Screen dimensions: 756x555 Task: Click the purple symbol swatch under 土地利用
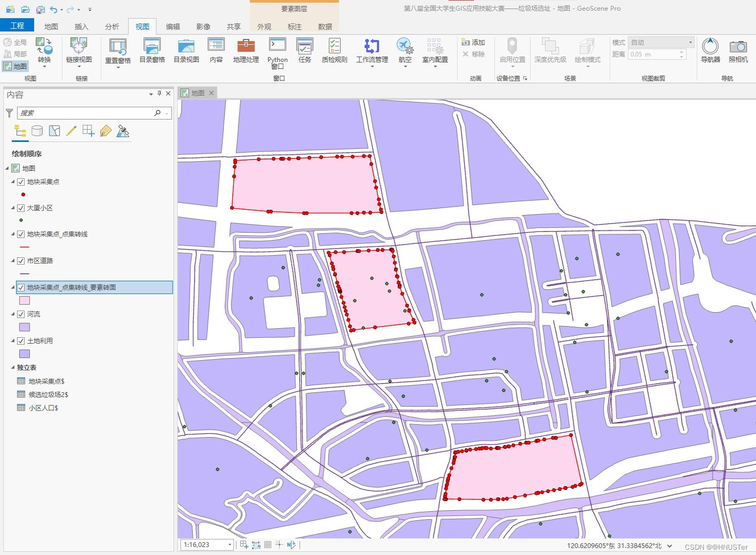pyautogui.click(x=25, y=354)
